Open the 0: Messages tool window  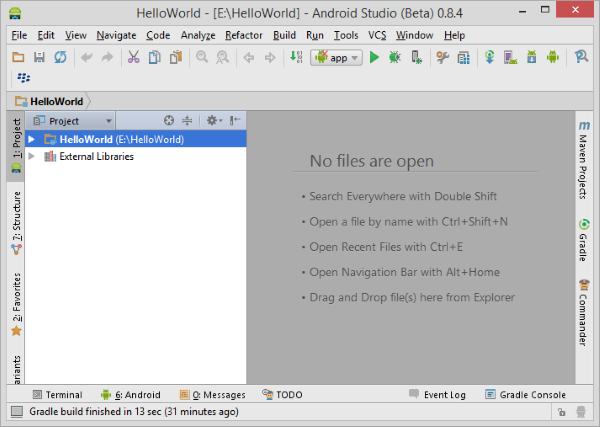coord(213,394)
